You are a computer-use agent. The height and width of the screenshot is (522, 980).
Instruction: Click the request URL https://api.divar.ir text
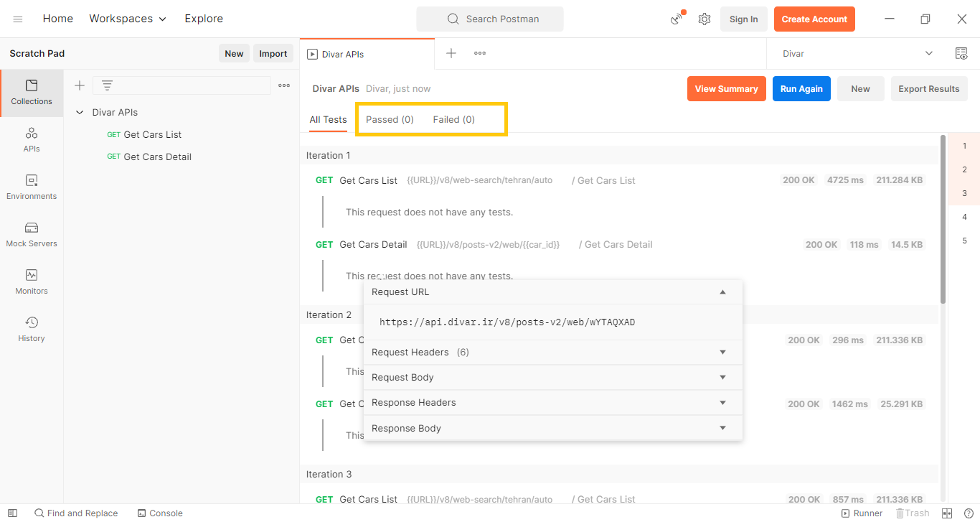coord(507,322)
